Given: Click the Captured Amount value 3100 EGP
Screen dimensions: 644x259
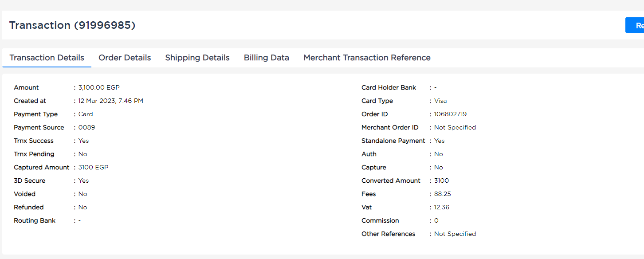Looking at the screenshot, I should click(93, 167).
